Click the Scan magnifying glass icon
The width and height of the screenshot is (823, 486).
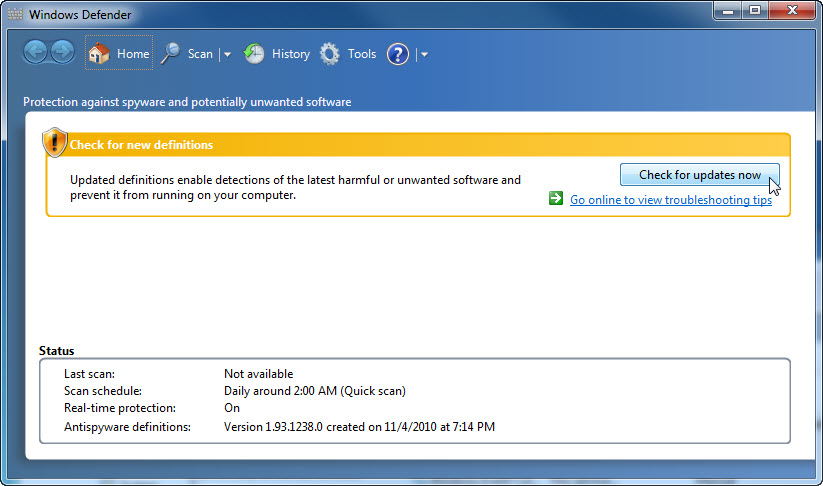[170, 54]
